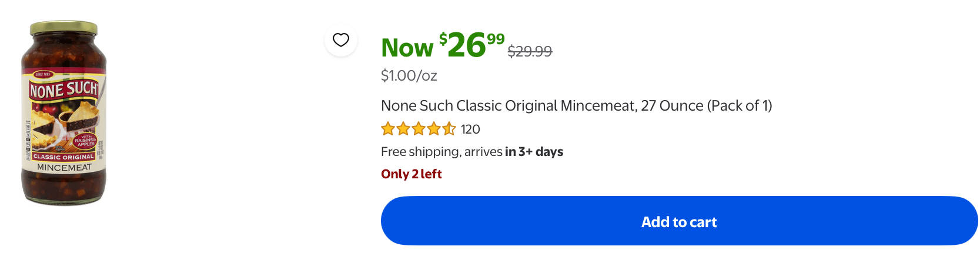Click the green 'Now' price label
This screenshot has height=256, width=980.
[407, 48]
